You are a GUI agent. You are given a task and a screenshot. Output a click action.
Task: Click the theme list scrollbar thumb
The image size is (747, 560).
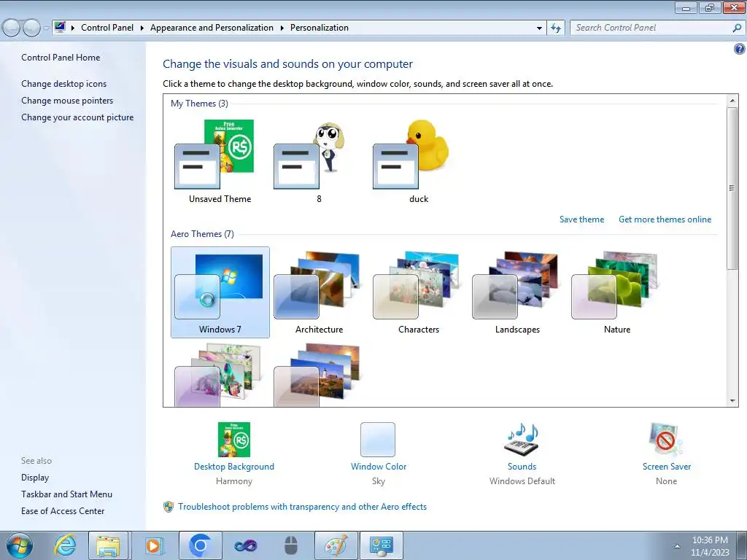pos(732,189)
